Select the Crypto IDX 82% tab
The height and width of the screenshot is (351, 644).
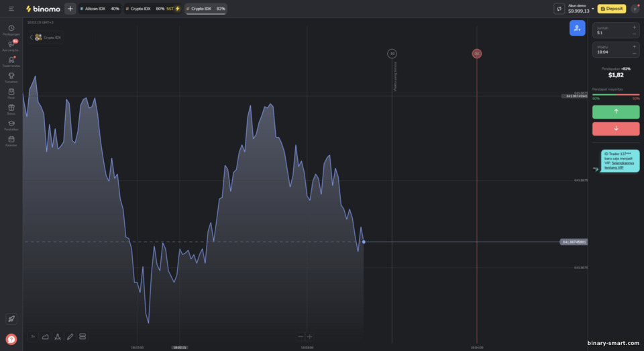pyautogui.click(x=205, y=9)
